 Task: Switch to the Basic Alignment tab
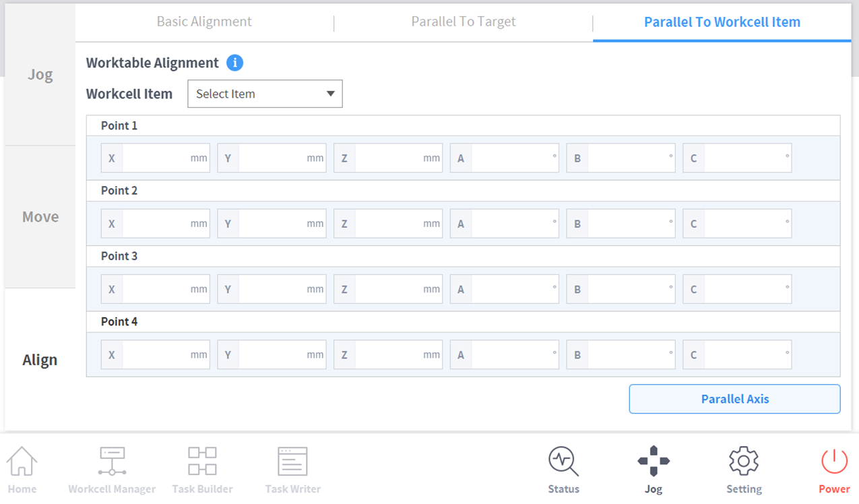pyautogui.click(x=204, y=22)
